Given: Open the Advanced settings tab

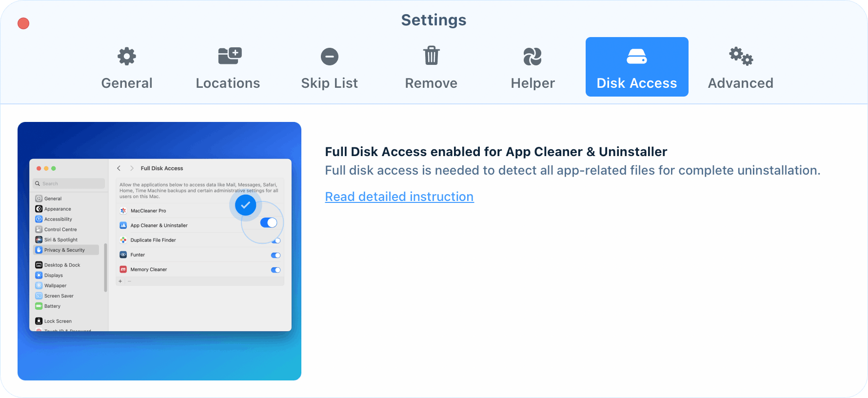Looking at the screenshot, I should 741,67.
